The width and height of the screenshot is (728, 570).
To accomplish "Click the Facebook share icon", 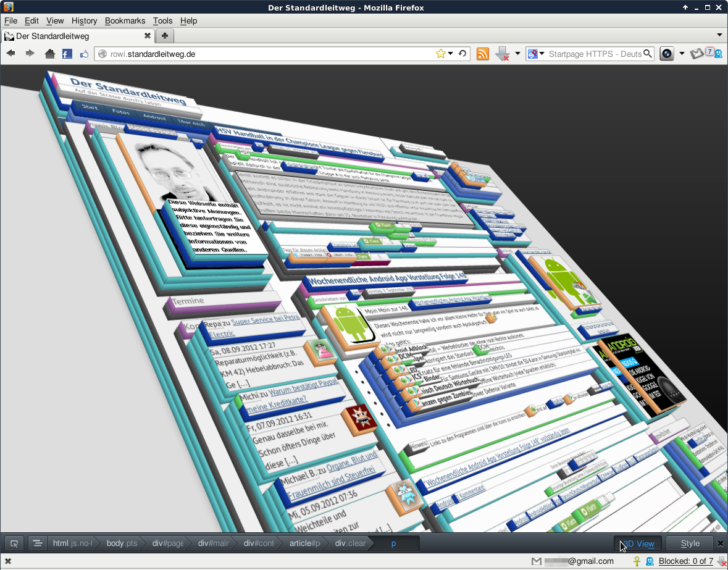I will pos(67,54).
